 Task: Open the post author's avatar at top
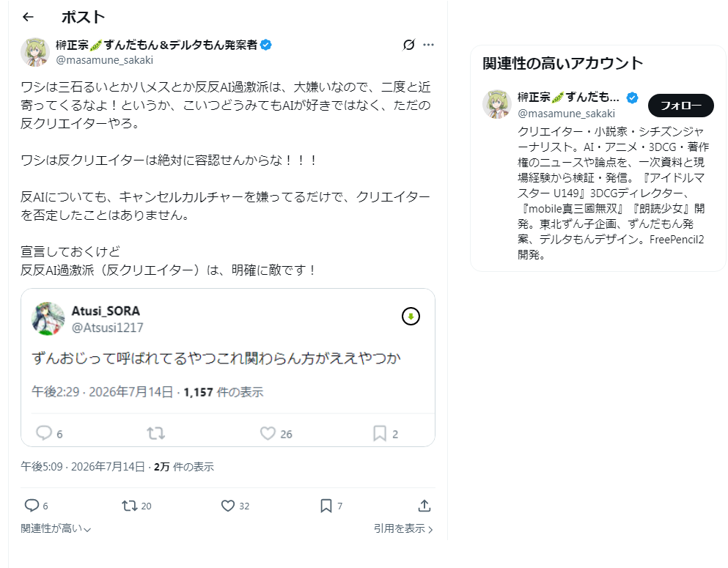pyautogui.click(x=34, y=52)
